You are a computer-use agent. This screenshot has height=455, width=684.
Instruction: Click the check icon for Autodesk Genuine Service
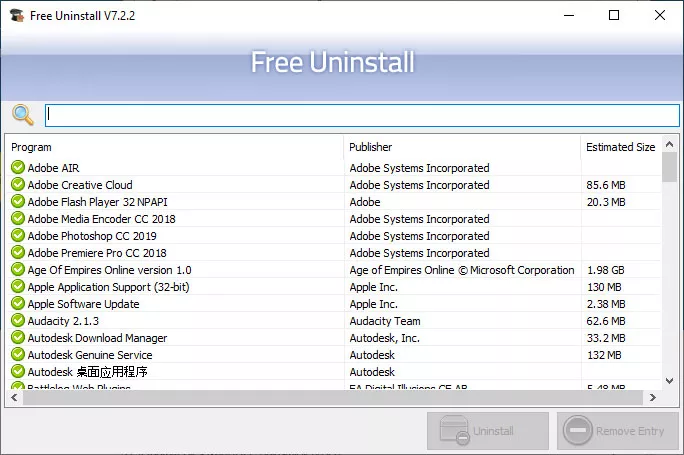pyautogui.click(x=18, y=354)
